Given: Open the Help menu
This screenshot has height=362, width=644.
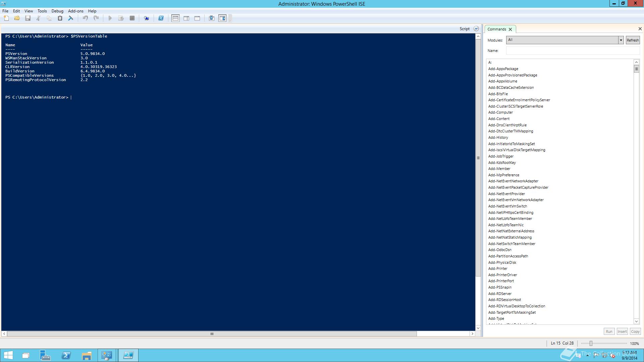Looking at the screenshot, I should pyautogui.click(x=92, y=11).
